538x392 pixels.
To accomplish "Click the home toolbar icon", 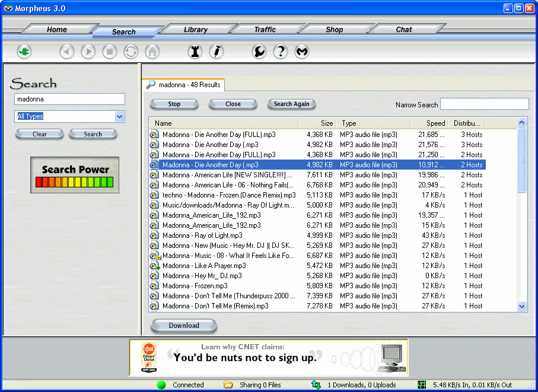I will click(x=152, y=52).
